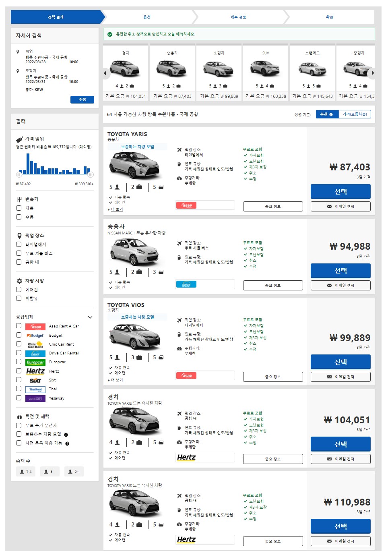Open important info for ₩110,988 car
Image resolution: width=392 pixels, height=551 pixels.
coord(273,541)
